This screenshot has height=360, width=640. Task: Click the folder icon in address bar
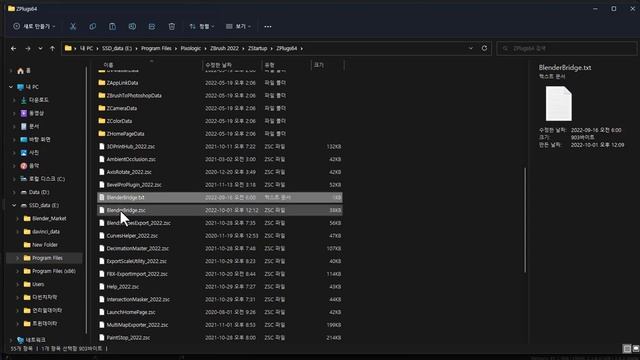tap(68, 48)
